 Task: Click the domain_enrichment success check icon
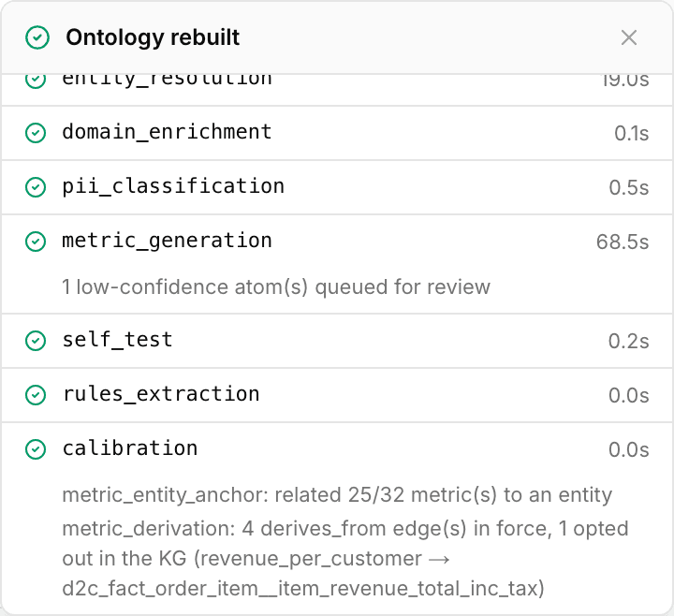coord(36,133)
